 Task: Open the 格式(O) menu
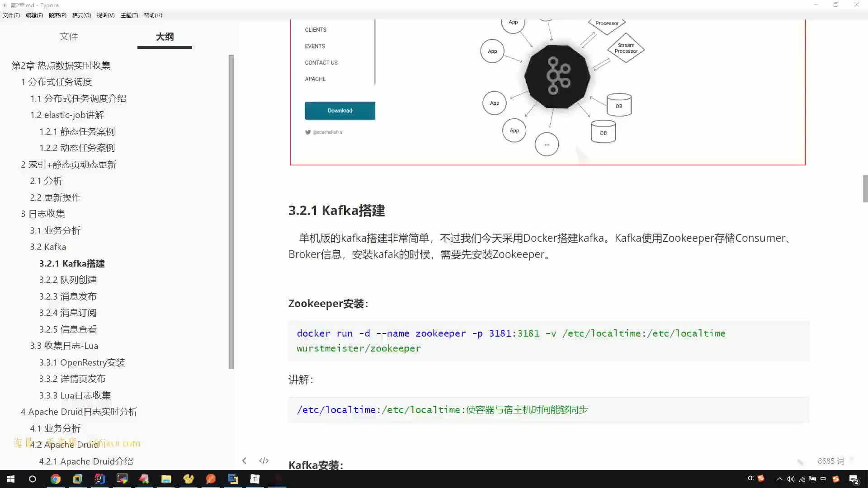pos(81,15)
